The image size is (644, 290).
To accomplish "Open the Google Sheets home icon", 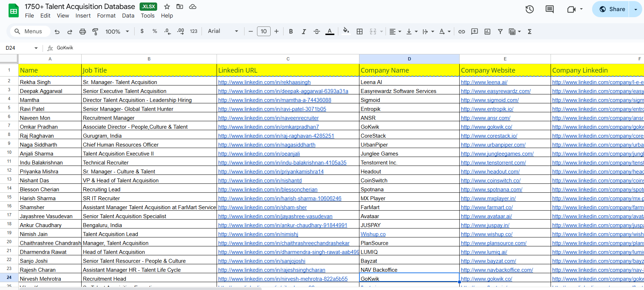I will pyautogui.click(x=14, y=11).
